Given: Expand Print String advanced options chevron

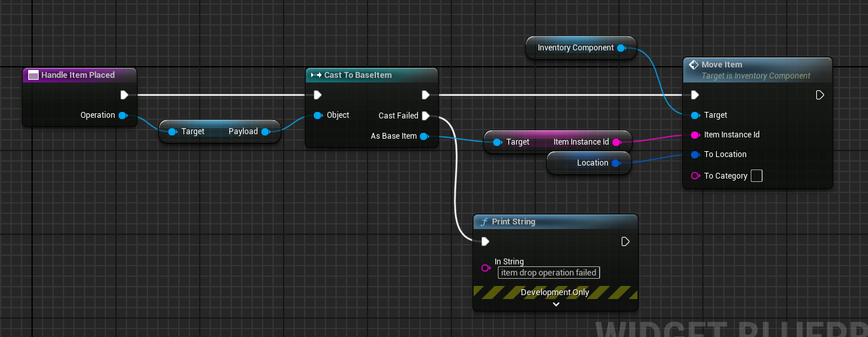Looking at the screenshot, I should (x=556, y=304).
